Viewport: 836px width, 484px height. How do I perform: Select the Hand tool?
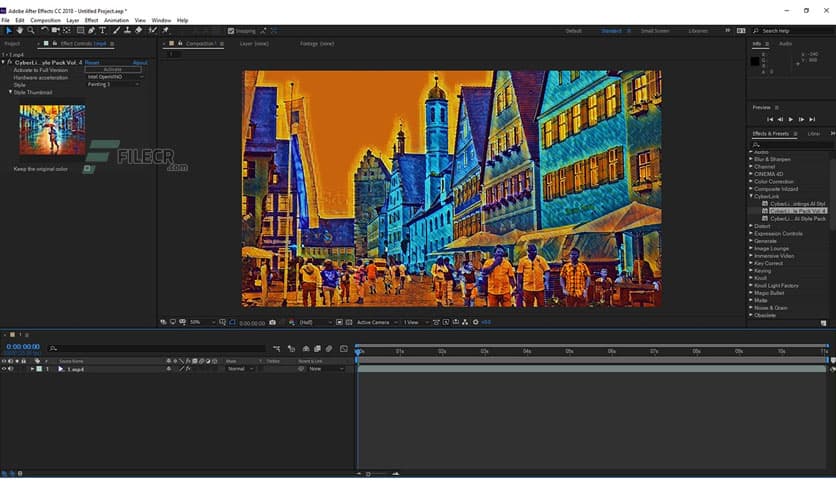tap(20, 31)
